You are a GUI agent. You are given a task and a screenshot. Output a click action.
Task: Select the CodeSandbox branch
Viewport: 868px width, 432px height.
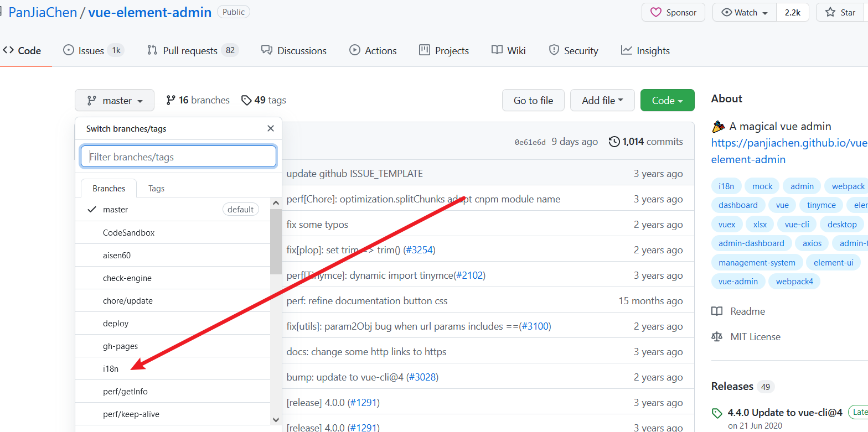pyautogui.click(x=172, y=233)
